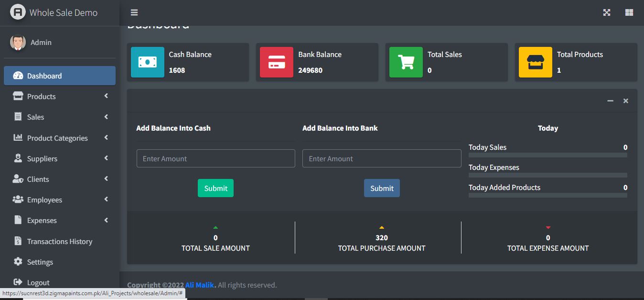Open the grid layout icon in top bar
The image size is (644, 300).
[x=629, y=12]
